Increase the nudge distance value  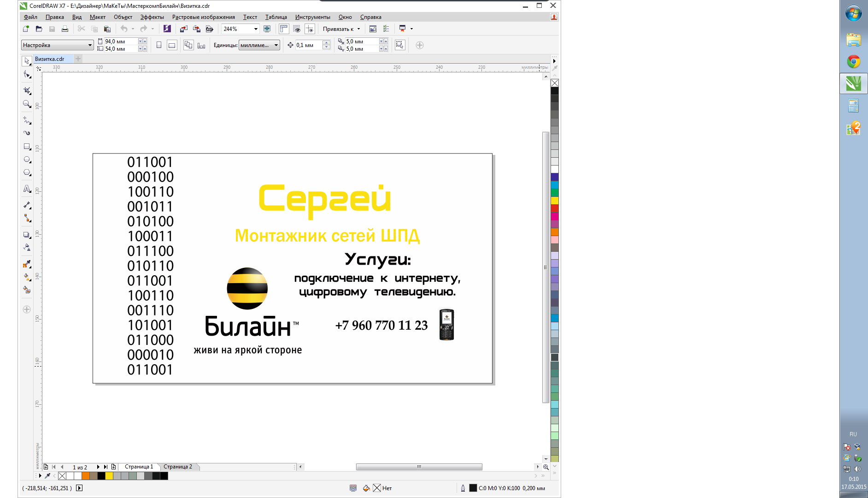coord(327,43)
